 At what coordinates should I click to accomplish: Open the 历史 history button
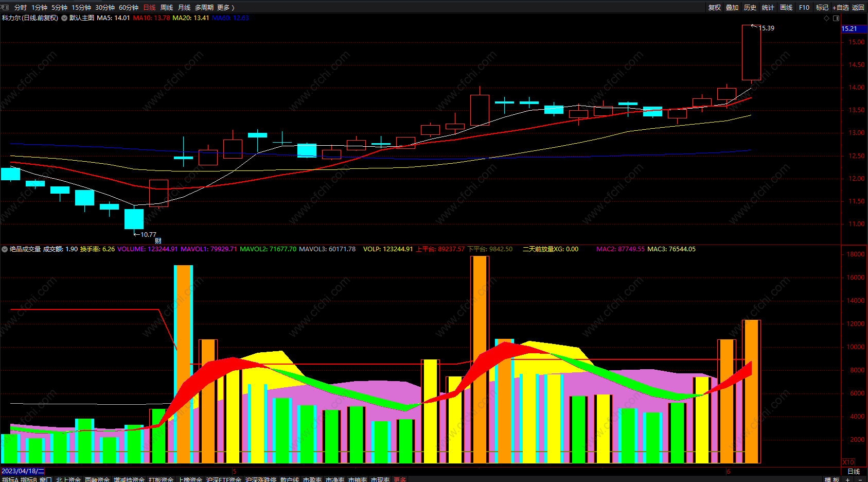pos(750,8)
